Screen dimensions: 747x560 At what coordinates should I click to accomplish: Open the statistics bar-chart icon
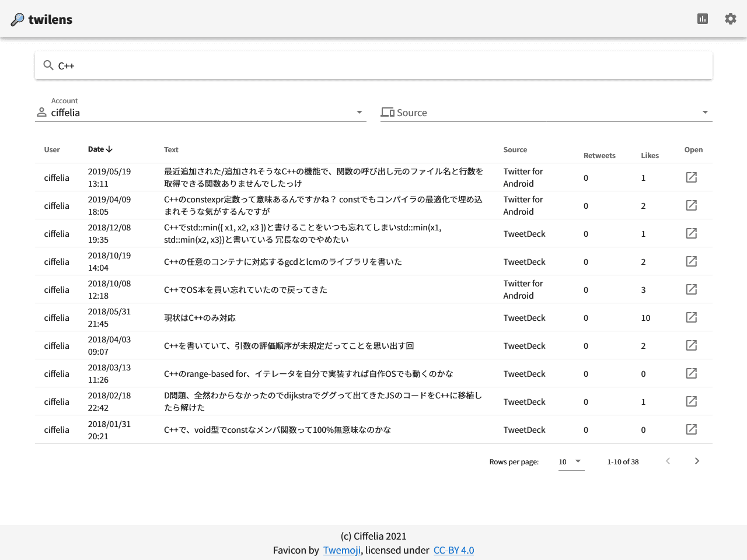(703, 18)
